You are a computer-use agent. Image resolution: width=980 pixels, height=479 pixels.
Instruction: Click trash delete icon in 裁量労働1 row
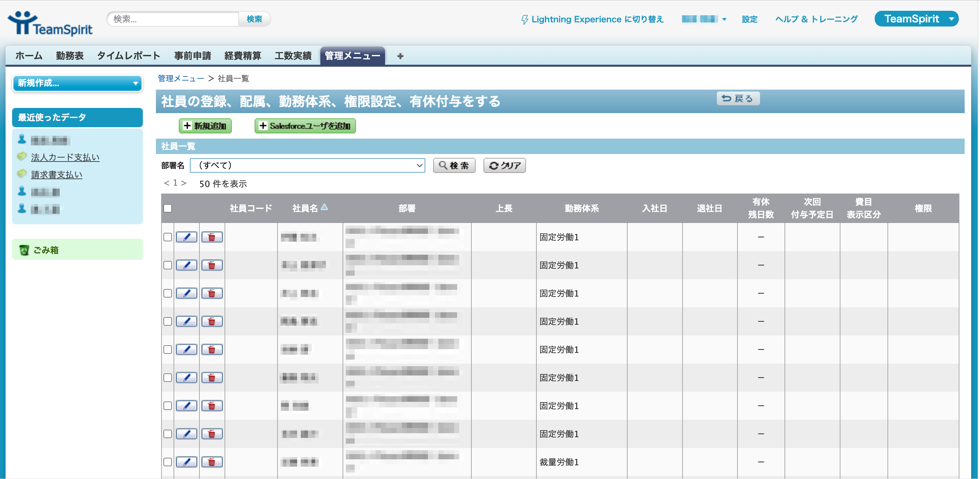[x=211, y=462]
